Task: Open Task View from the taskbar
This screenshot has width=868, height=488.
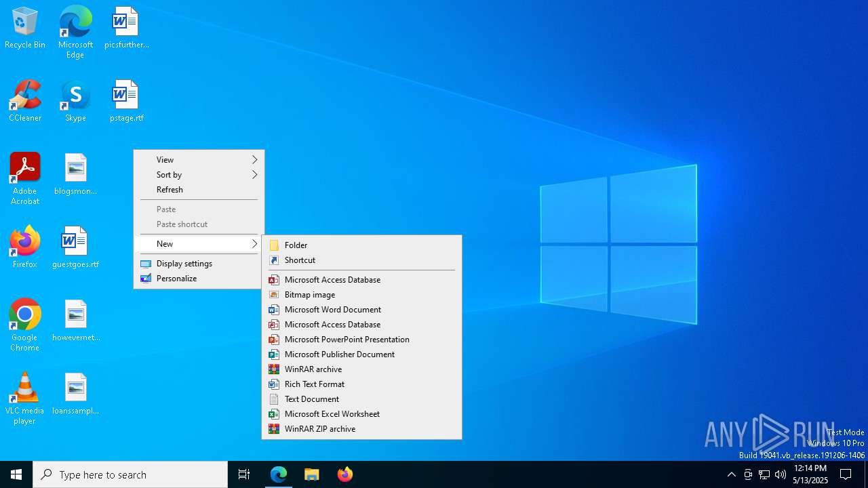Action: point(244,474)
